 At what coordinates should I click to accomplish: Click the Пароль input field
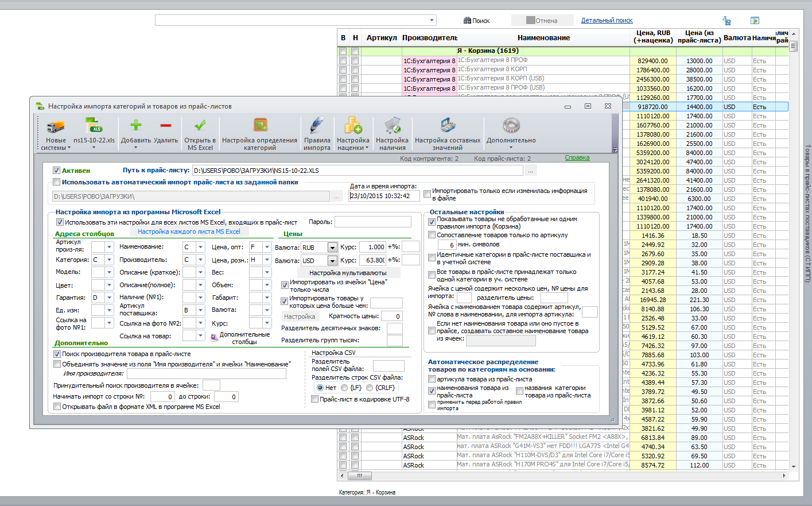pos(373,222)
